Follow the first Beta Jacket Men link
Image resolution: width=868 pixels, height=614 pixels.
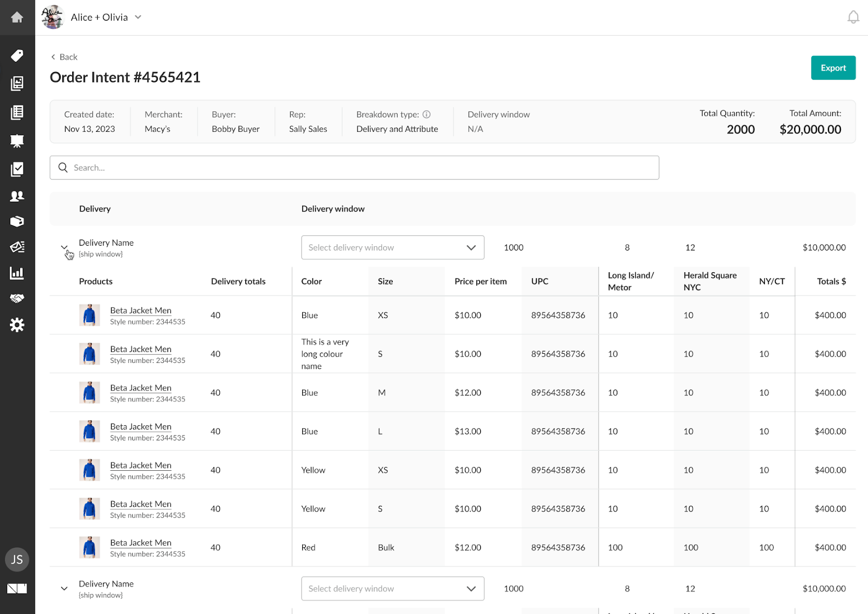point(141,310)
